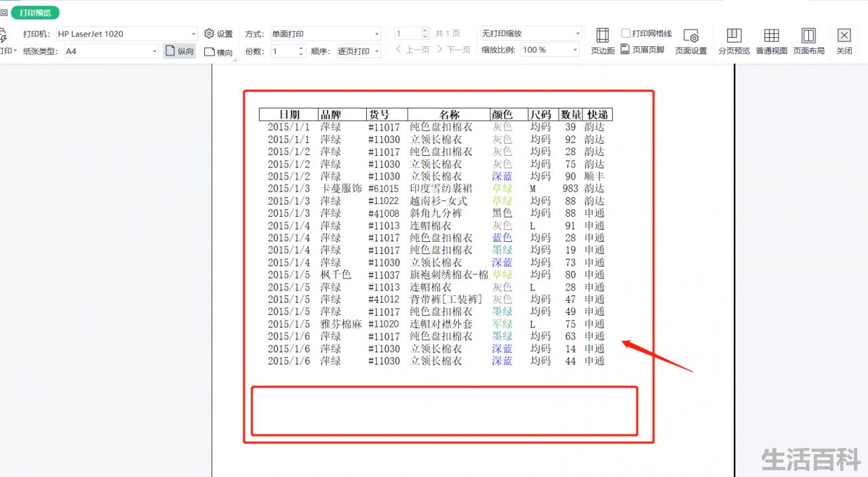Click the 顺丰 courier cell

pos(594,176)
